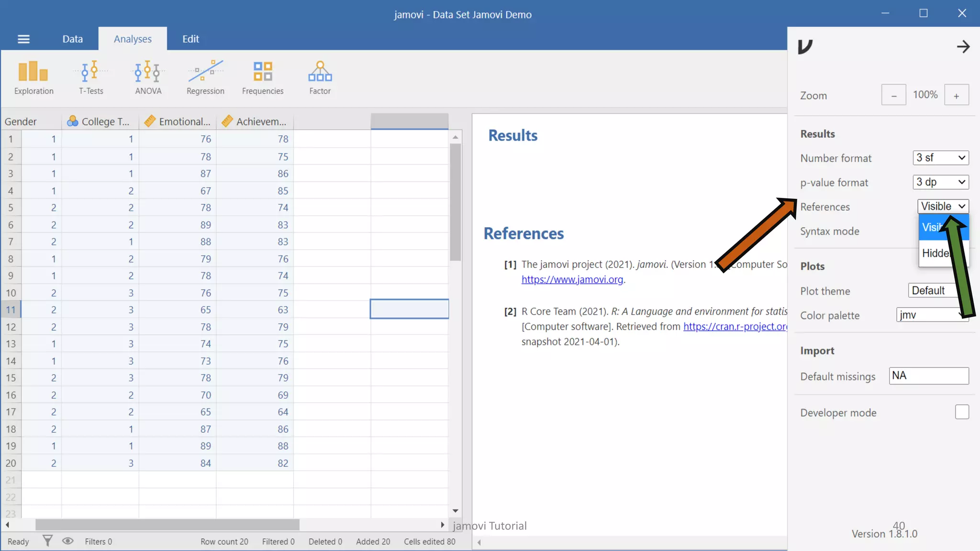Open the jamovi.org reference link
The width and height of the screenshot is (980, 551).
[x=572, y=279]
